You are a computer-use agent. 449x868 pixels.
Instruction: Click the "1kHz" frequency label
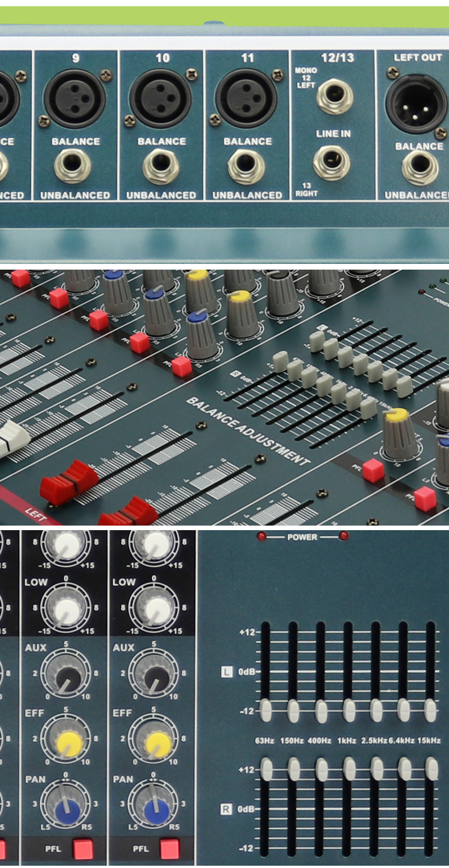coord(346,741)
